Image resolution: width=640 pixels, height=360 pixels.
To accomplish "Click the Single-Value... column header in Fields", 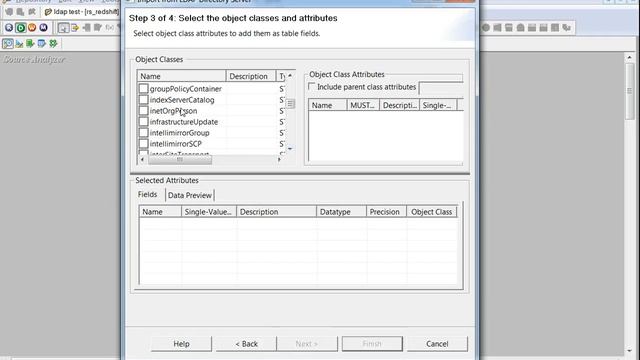I will pos(209,212).
